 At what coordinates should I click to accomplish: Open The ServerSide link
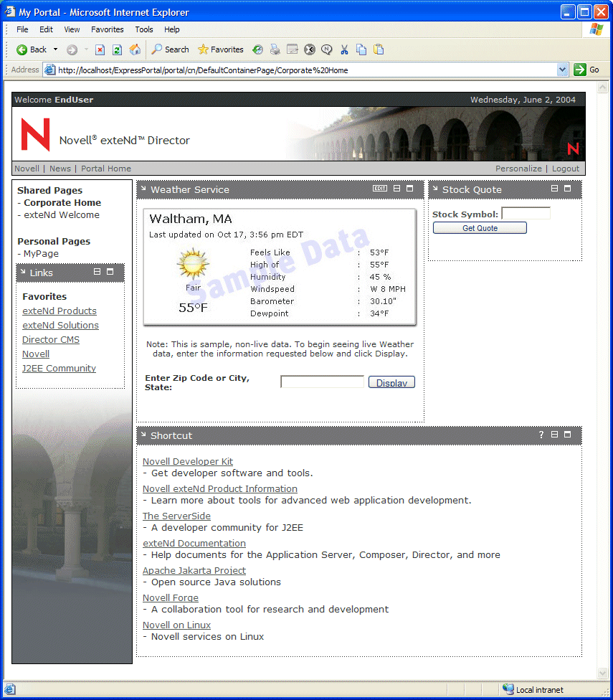click(x=176, y=516)
